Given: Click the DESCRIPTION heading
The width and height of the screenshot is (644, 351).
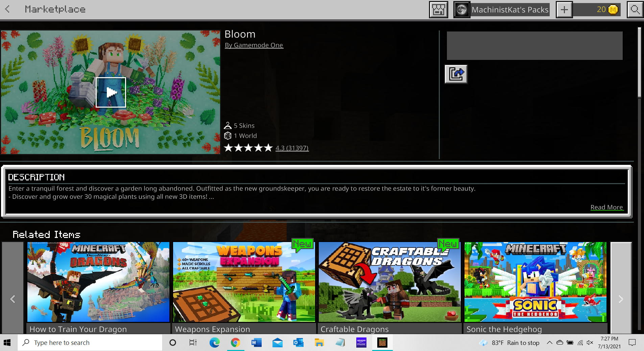Looking at the screenshot, I should [37, 177].
